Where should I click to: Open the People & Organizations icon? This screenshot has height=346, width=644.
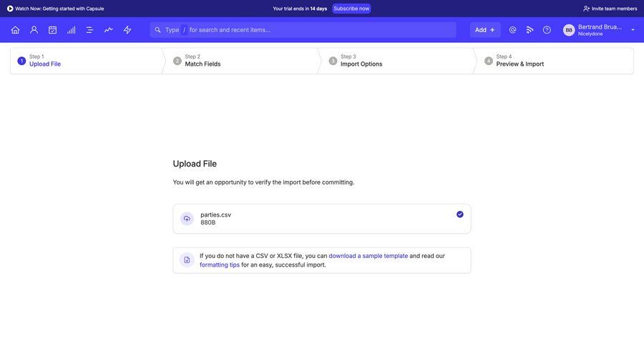point(34,30)
